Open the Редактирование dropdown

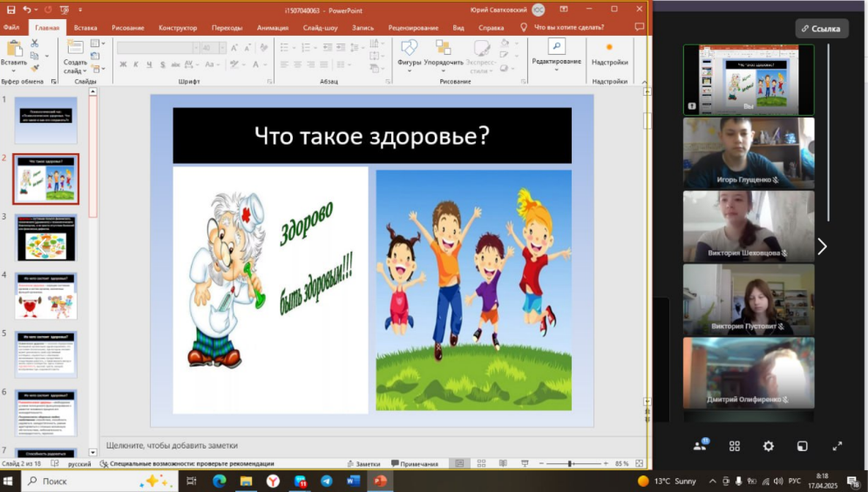click(556, 56)
